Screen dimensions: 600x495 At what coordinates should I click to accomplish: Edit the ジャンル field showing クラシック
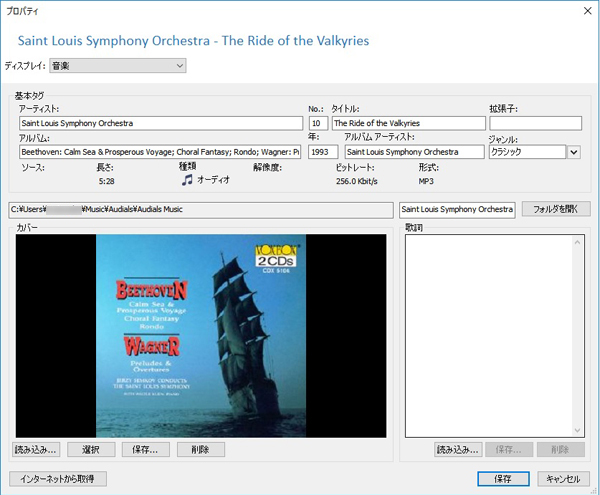click(x=527, y=152)
